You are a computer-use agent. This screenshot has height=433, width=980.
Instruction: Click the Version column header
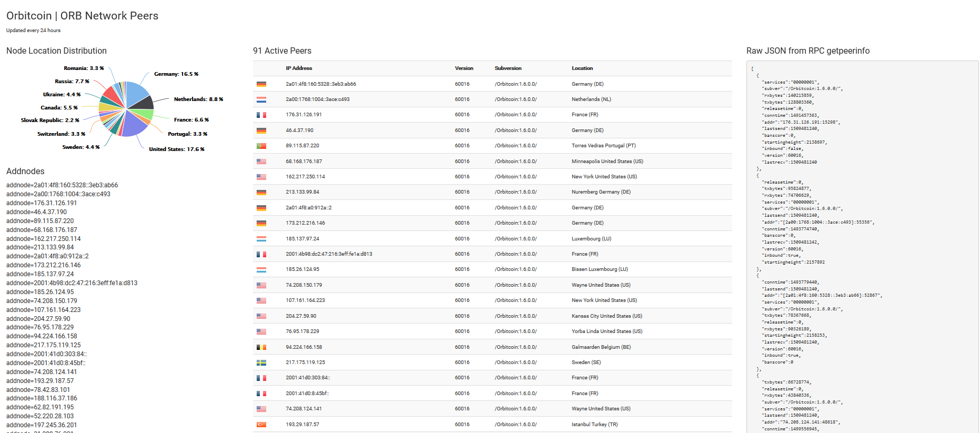(x=464, y=68)
